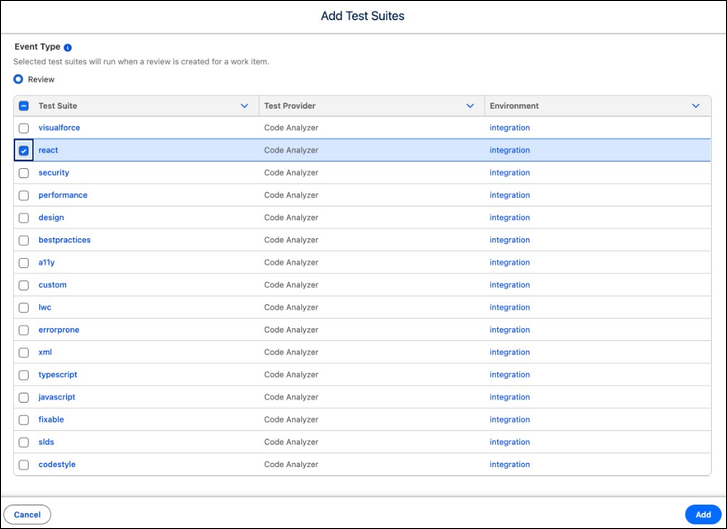This screenshot has width=727, height=529.
Task: Select the Review radio button
Action: [18, 79]
